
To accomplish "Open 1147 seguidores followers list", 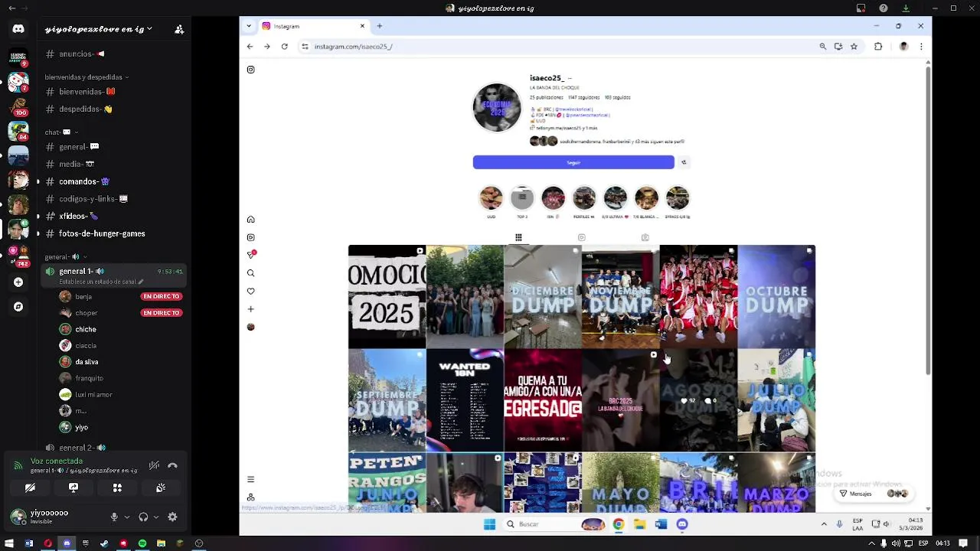I will 583,97.
